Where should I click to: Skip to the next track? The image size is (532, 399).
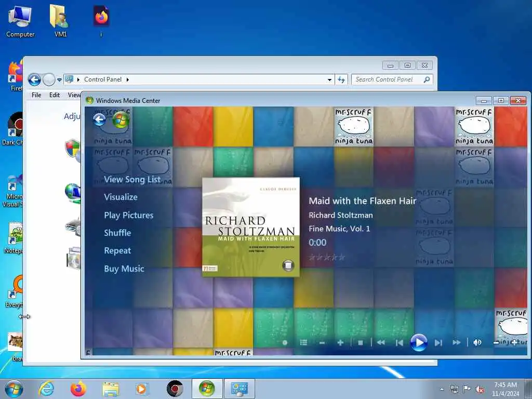coord(438,343)
